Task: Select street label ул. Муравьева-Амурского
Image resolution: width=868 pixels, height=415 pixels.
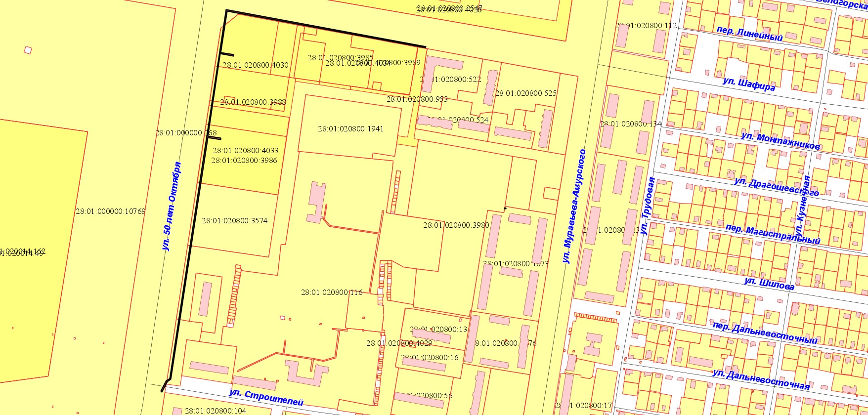Action: [574, 206]
